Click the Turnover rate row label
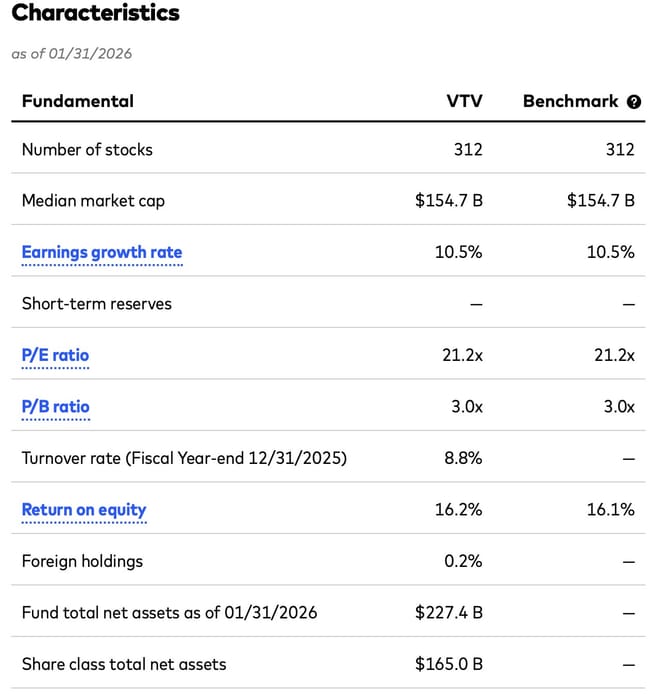Screen dimensions: 650x694 pyautogui.click(x=184, y=458)
